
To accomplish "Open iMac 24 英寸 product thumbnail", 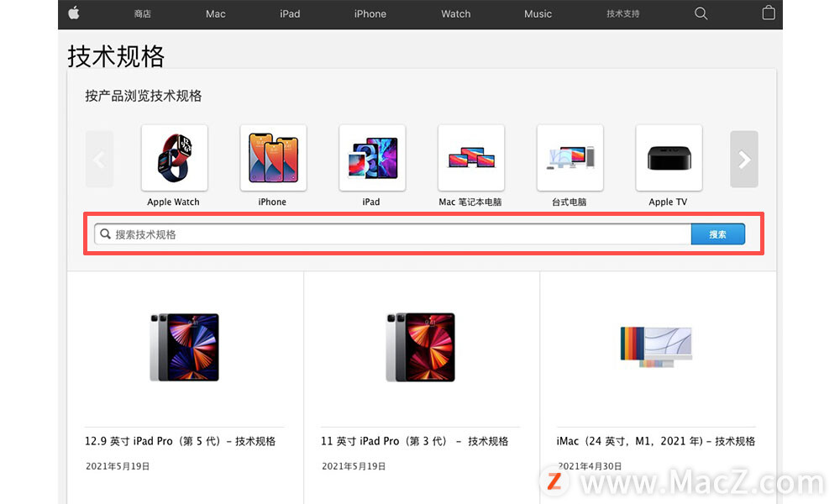I will pyautogui.click(x=656, y=347).
